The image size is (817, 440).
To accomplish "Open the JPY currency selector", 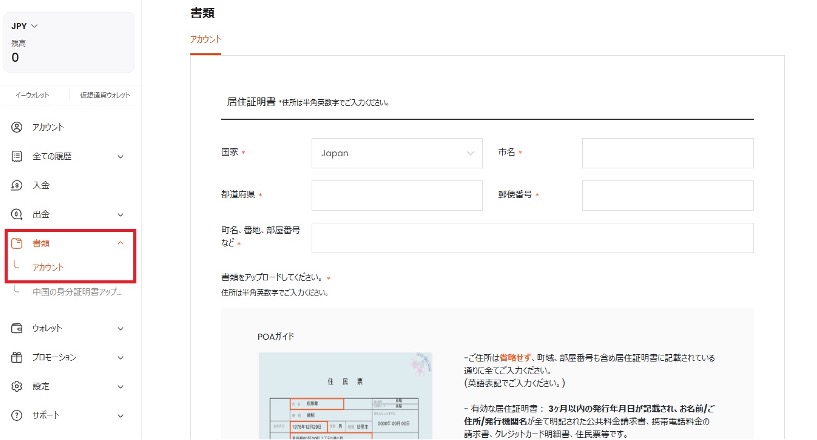I will coord(24,25).
